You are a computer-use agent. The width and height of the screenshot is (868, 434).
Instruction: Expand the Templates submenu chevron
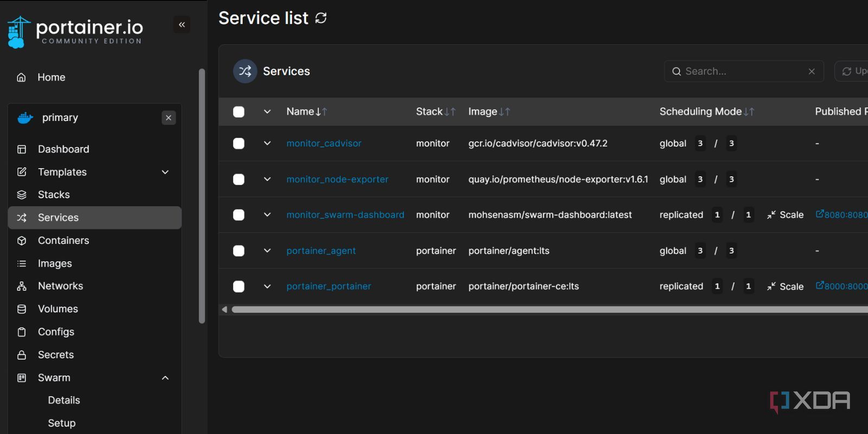[x=165, y=172]
